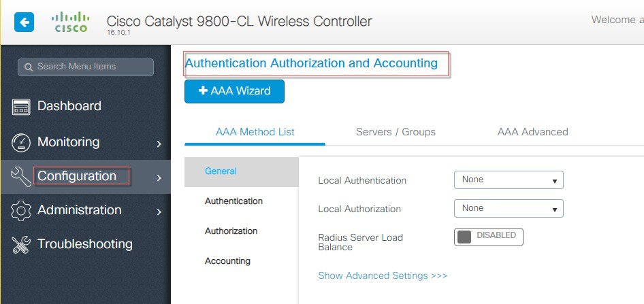Click the Administration gear icon
The image size is (644, 304).
point(21,210)
